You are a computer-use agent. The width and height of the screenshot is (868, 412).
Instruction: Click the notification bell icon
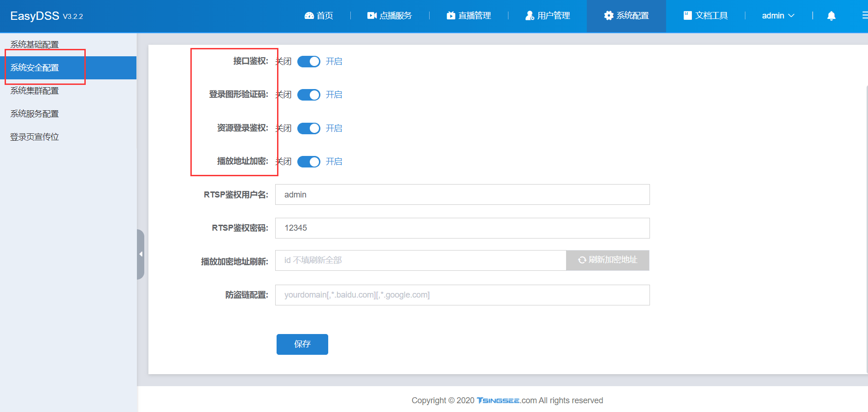click(x=831, y=16)
